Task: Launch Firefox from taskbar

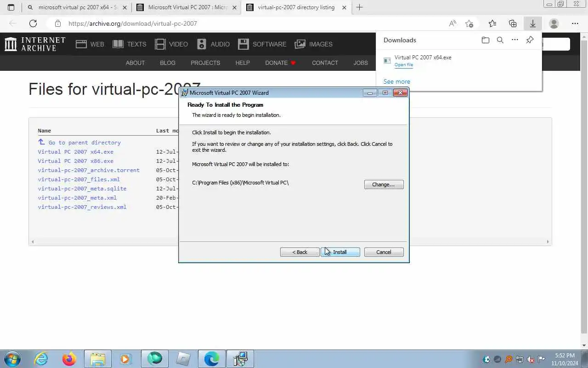Action: pos(69,359)
